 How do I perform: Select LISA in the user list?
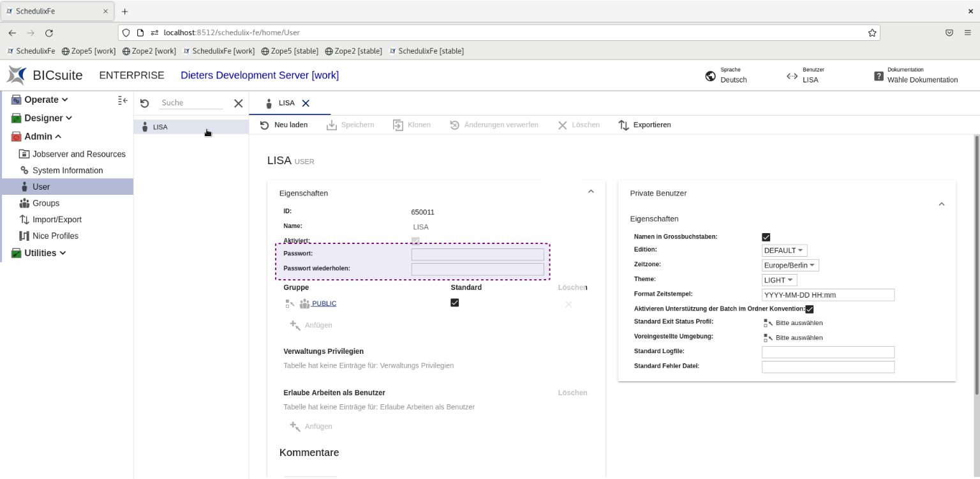[161, 127]
